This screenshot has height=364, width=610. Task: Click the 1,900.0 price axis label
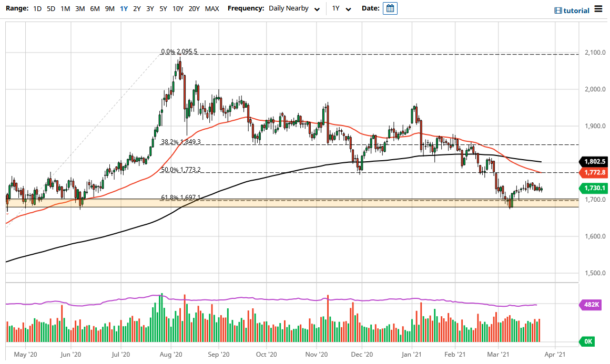(595, 126)
